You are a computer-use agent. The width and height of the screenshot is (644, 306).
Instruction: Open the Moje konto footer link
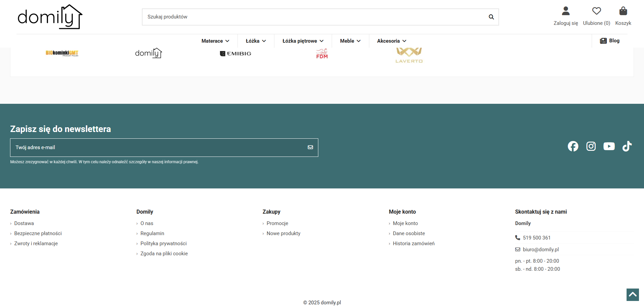click(x=406, y=223)
